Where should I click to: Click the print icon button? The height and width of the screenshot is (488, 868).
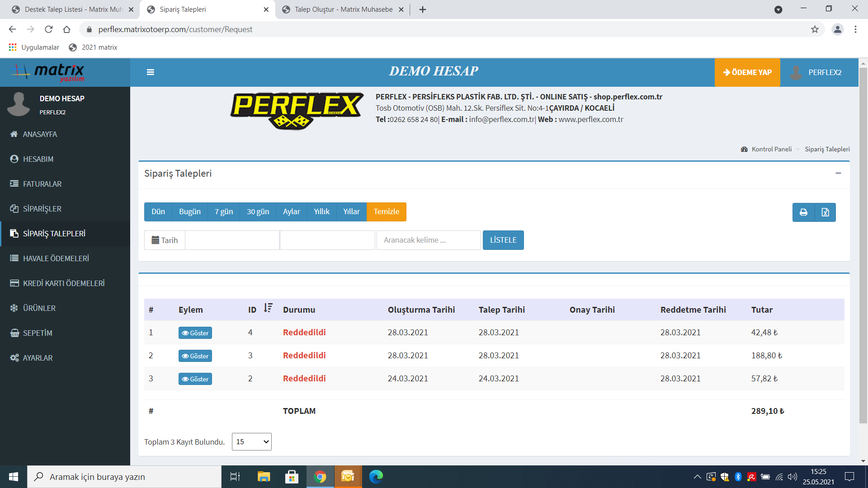(803, 212)
